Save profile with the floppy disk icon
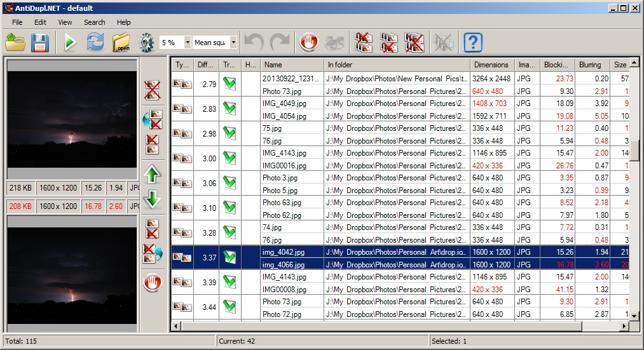This screenshot has width=644, height=350. pyautogui.click(x=40, y=43)
